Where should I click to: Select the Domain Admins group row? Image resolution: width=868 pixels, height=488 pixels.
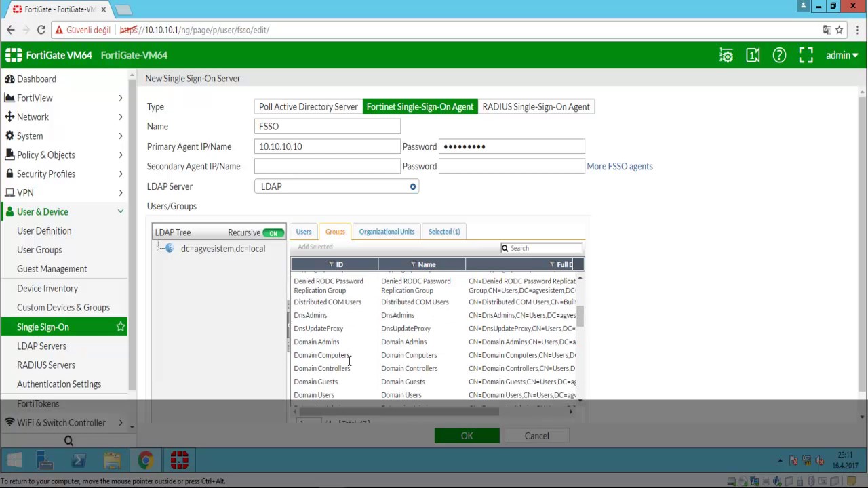[435, 342]
